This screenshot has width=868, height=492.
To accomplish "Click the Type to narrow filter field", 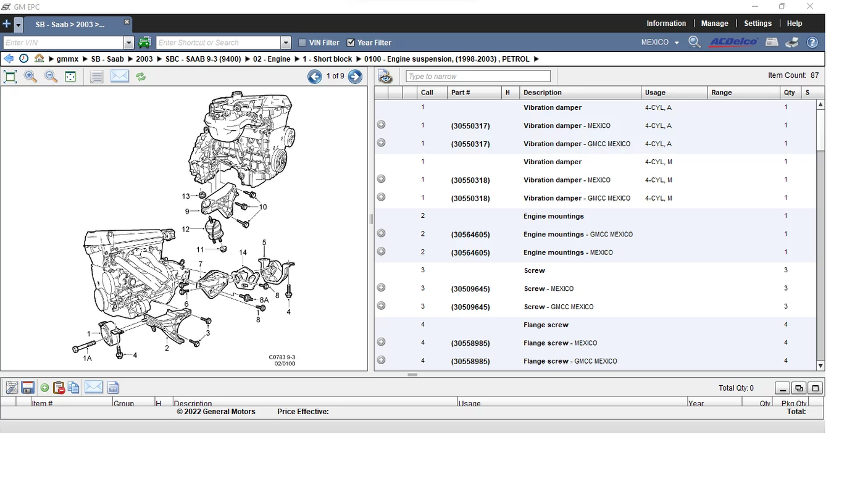I will 478,77.
